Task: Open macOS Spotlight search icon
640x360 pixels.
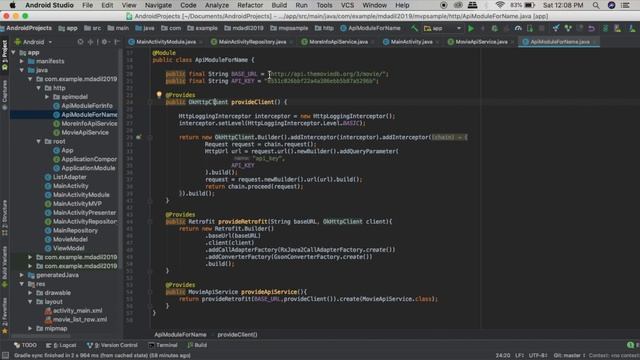Action: coord(596,5)
